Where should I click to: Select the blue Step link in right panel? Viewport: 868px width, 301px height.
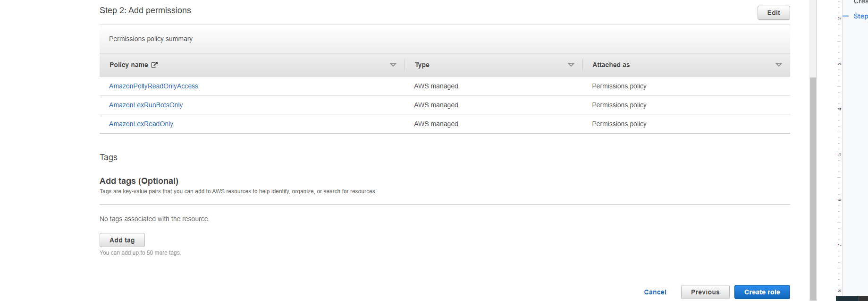[860, 16]
